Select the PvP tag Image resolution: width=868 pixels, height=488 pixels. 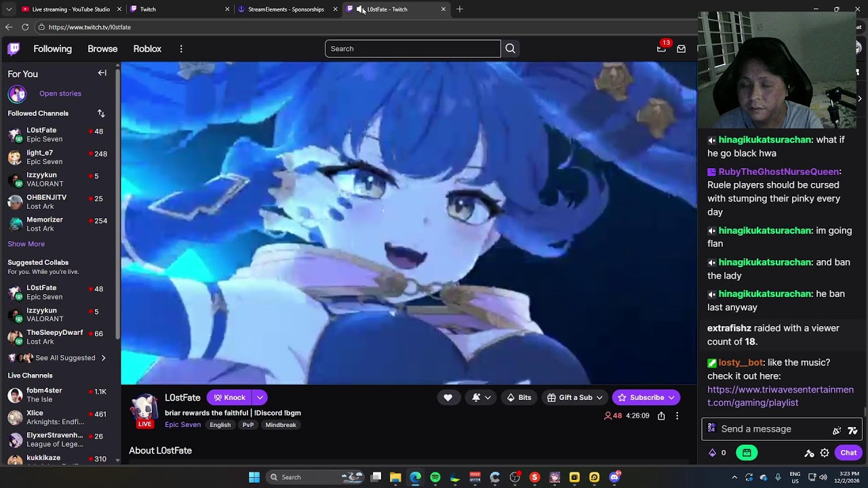tap(248, 425)
